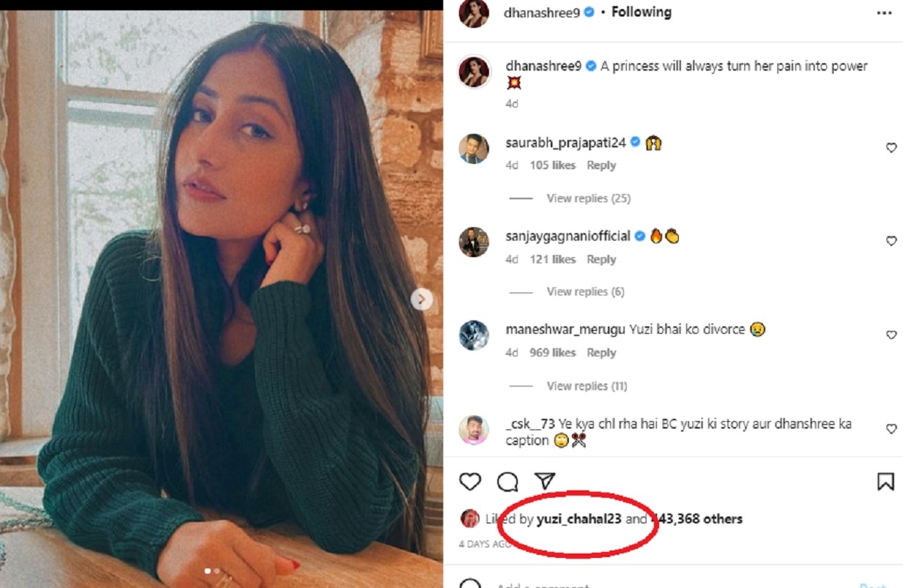Expand View replies (11)
This screenshot has width=903, height=588.
pyautogui.click(x=586, y=386)
